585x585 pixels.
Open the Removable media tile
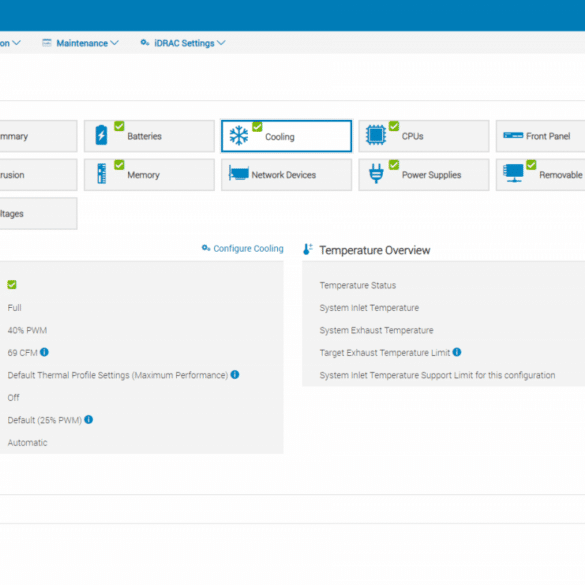(x=541, y=175)
